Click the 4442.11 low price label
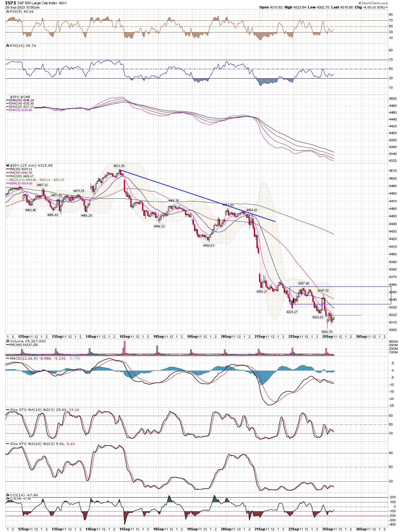403x532 pixels. tap(159, 226)
